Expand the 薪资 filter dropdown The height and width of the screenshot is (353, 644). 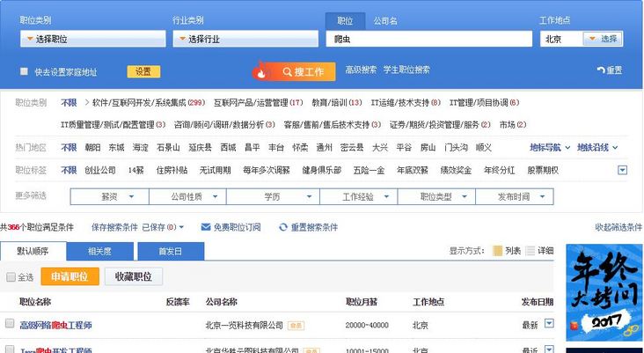110,197
